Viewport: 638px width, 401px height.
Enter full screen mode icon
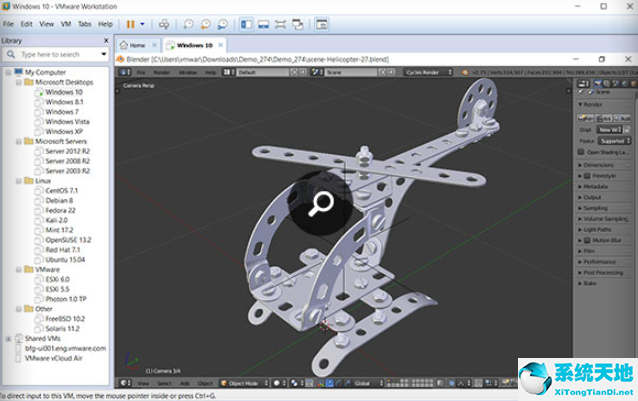click(x=280, y=24)
